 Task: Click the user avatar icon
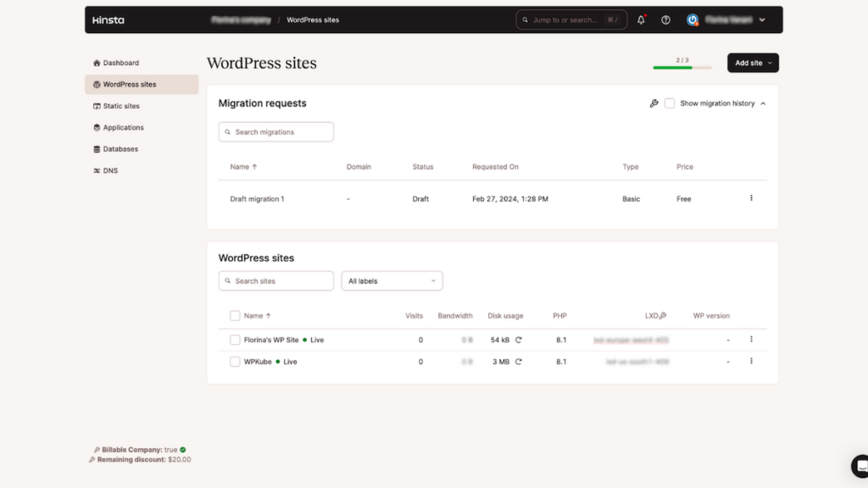693,20
